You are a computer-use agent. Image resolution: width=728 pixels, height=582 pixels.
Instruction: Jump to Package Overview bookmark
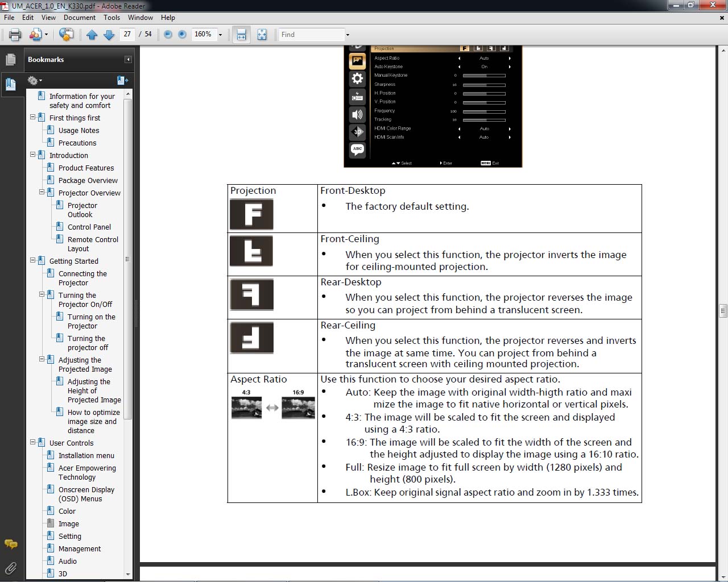coord(88,180)
